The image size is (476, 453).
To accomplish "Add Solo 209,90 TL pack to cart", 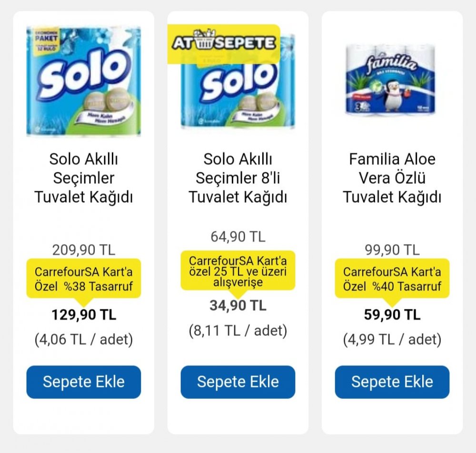I will click(x=83, y=382).
